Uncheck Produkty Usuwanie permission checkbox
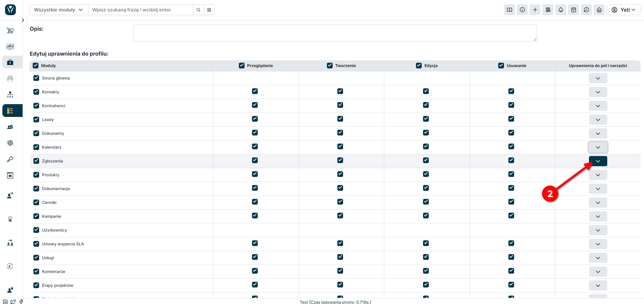Viewport: 644px width, 304px height. point(511,174)
